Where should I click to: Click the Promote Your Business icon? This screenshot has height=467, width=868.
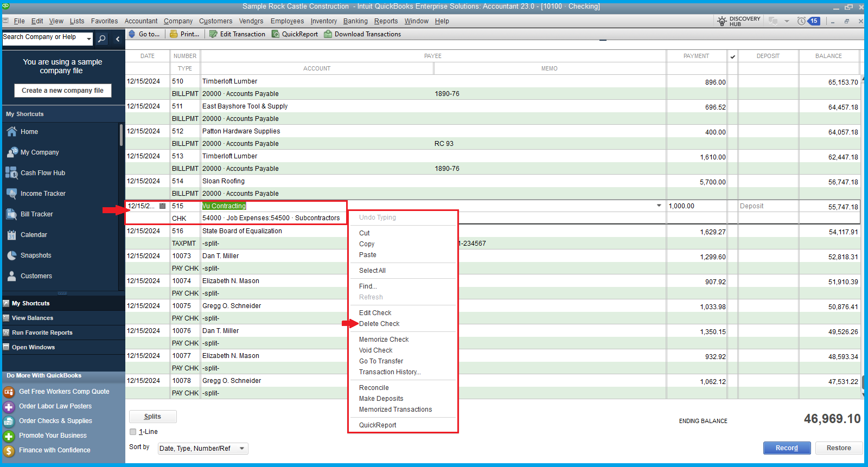pos(9,436)
